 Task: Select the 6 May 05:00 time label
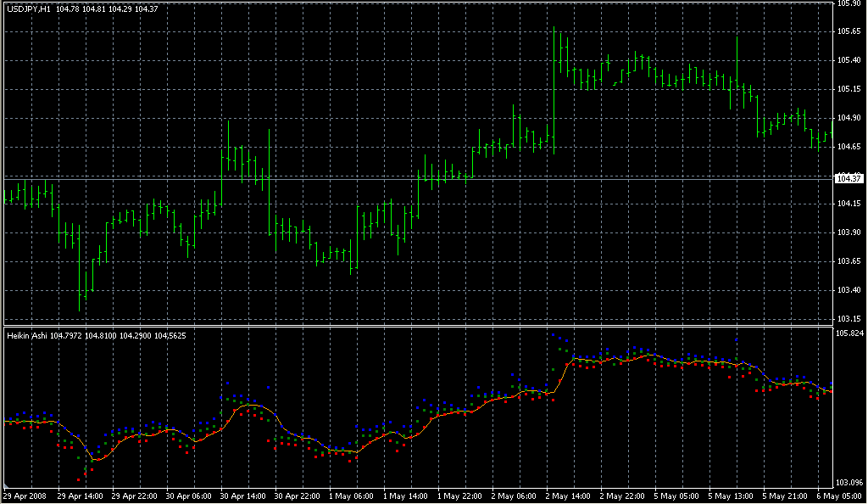[837, 496]
